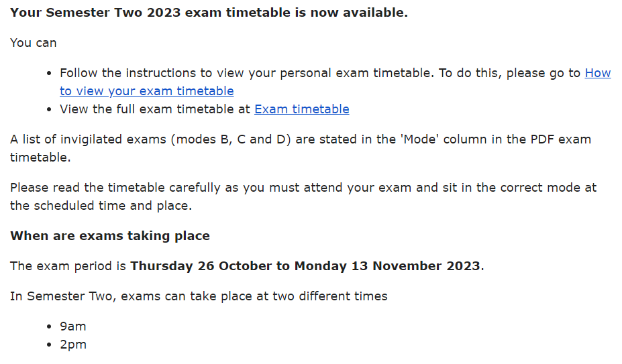Click the 'When are exams taking place' heading
The height and width of the screenshot is (364, 622).
pos(110,236)
